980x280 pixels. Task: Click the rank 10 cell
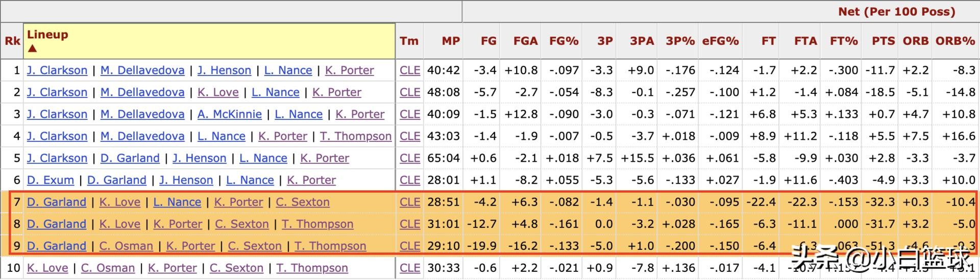(x=13, y=268)
